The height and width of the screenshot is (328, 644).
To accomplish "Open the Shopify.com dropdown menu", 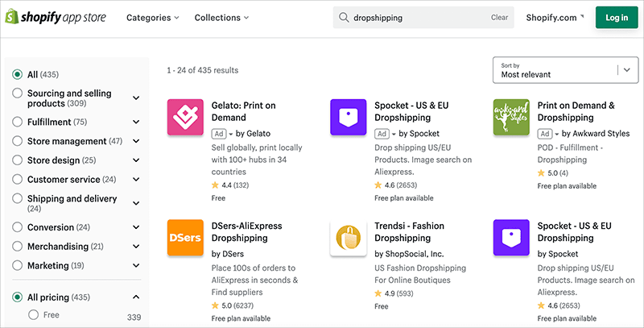I will point(555,18).
